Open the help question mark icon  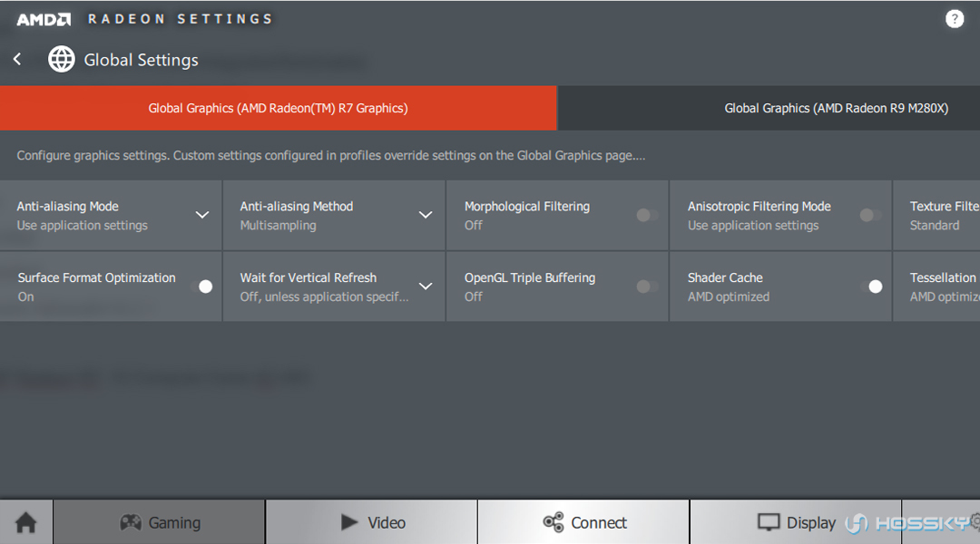point(955,19)
